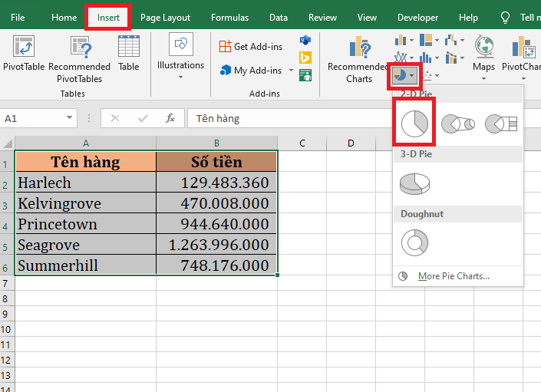Expand the Name Box dropdown arrow

point(70,118)
